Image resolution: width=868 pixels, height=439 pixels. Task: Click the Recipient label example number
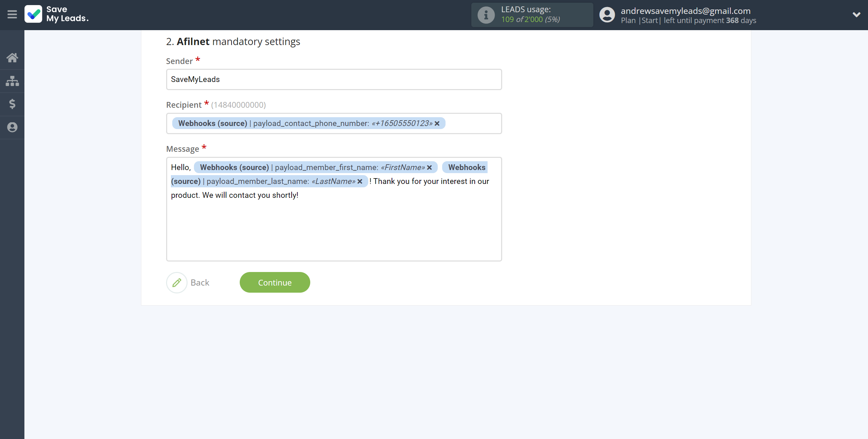click(x=238, y=105)
